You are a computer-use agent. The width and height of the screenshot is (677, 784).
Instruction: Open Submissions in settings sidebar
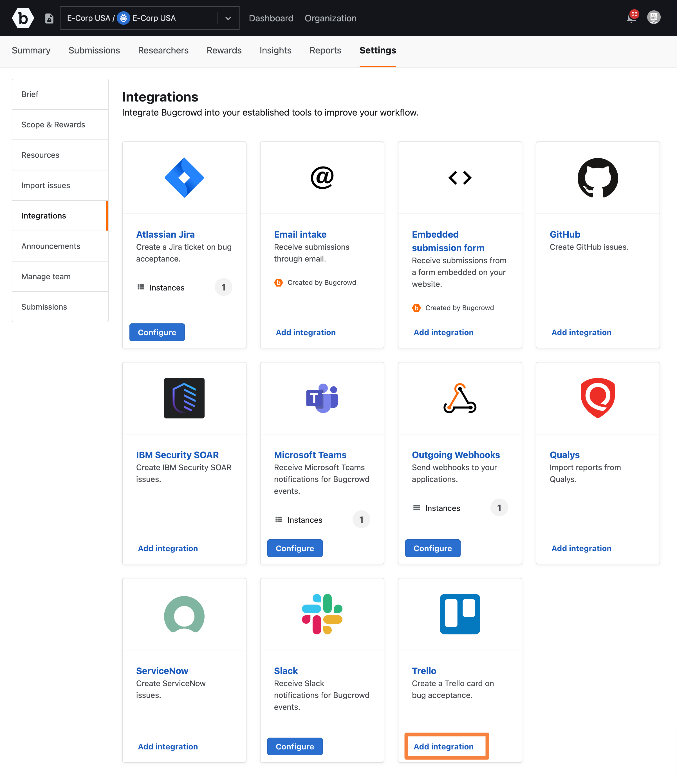pos(60,307)
